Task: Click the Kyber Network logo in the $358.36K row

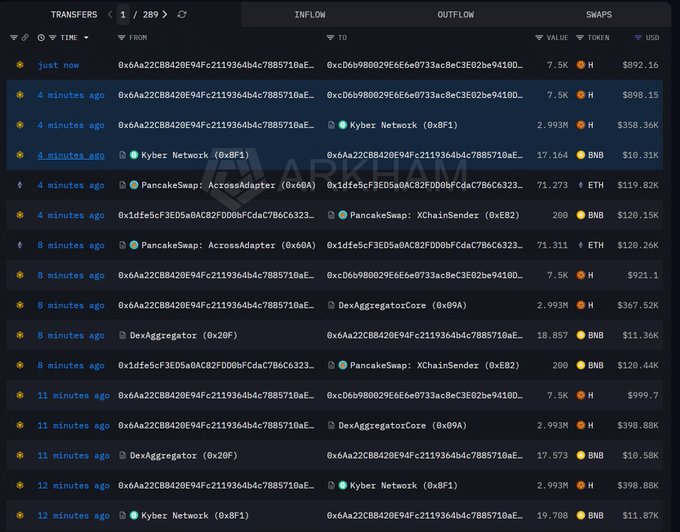Action: (343, 125)
